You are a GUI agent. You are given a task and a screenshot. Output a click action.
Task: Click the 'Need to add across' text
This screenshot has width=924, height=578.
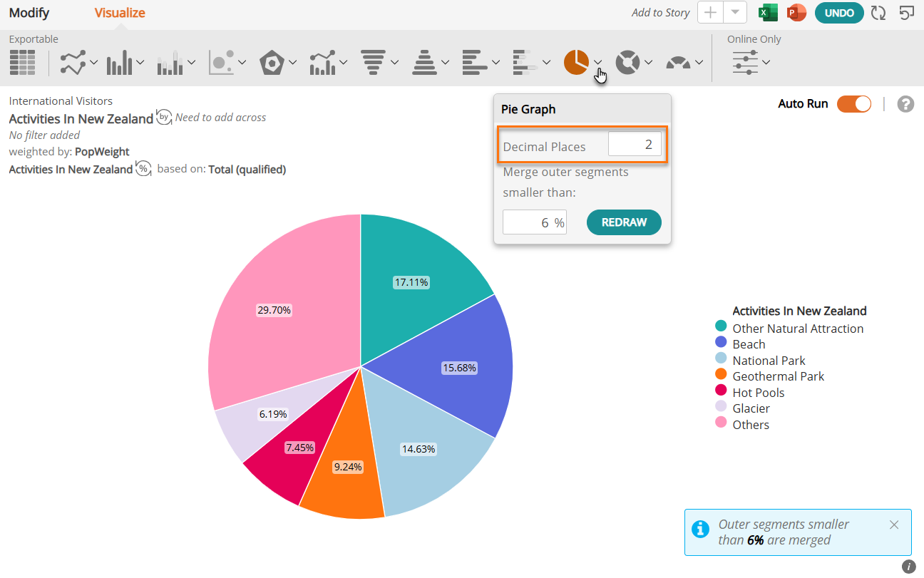coord(220,118)
